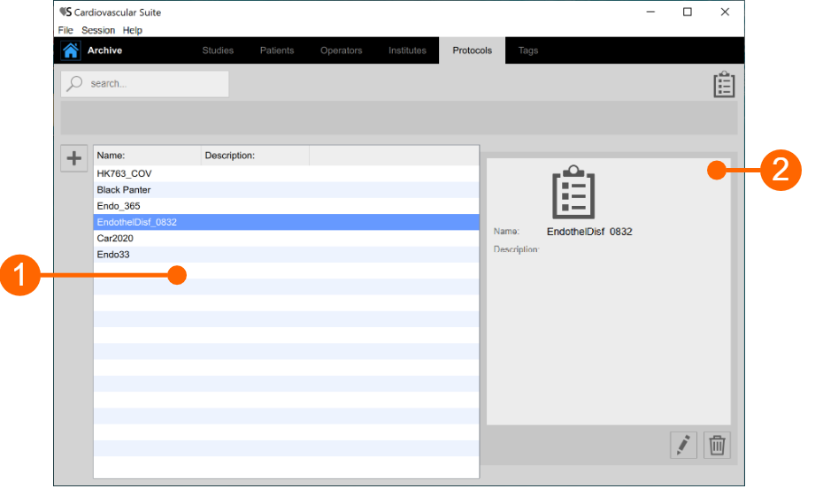Click the clipboard icon at top right
Image resolution: width=823 pixels, height=504 pixels.
[x=724, y=85]
